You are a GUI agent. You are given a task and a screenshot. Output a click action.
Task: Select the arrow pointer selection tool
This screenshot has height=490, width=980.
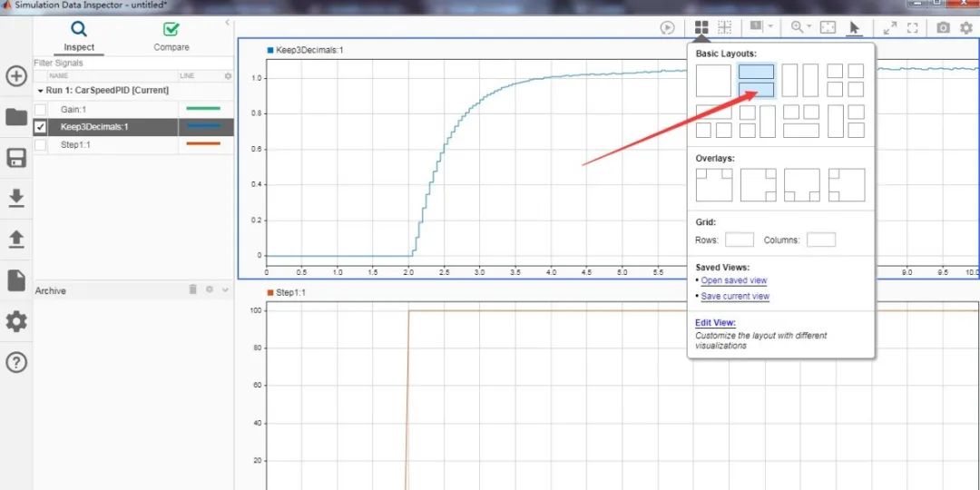[855, 27]
